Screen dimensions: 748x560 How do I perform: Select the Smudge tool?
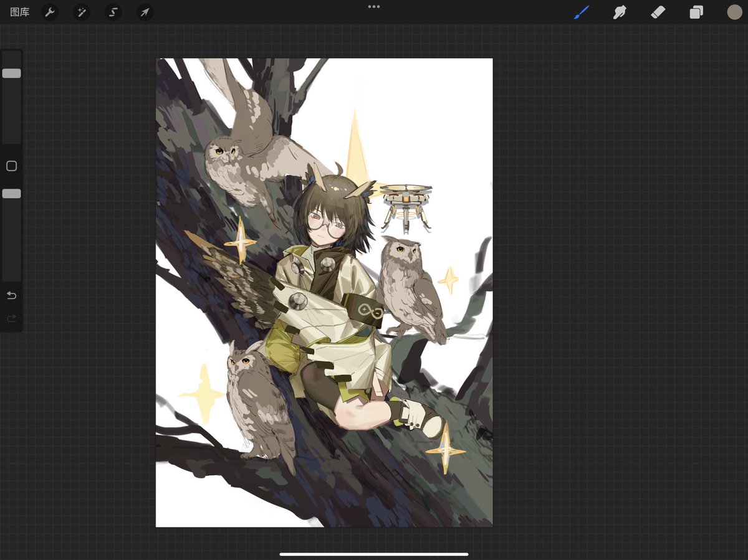tap(620, 12)
